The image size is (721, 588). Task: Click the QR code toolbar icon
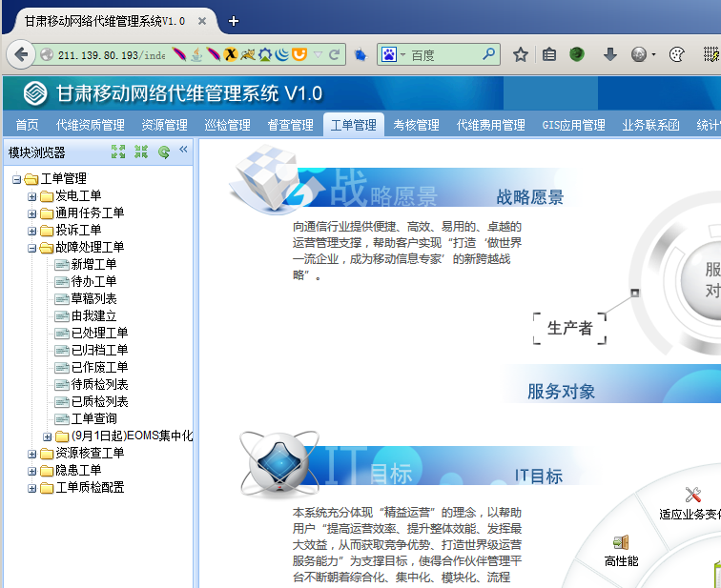point(711,54)
